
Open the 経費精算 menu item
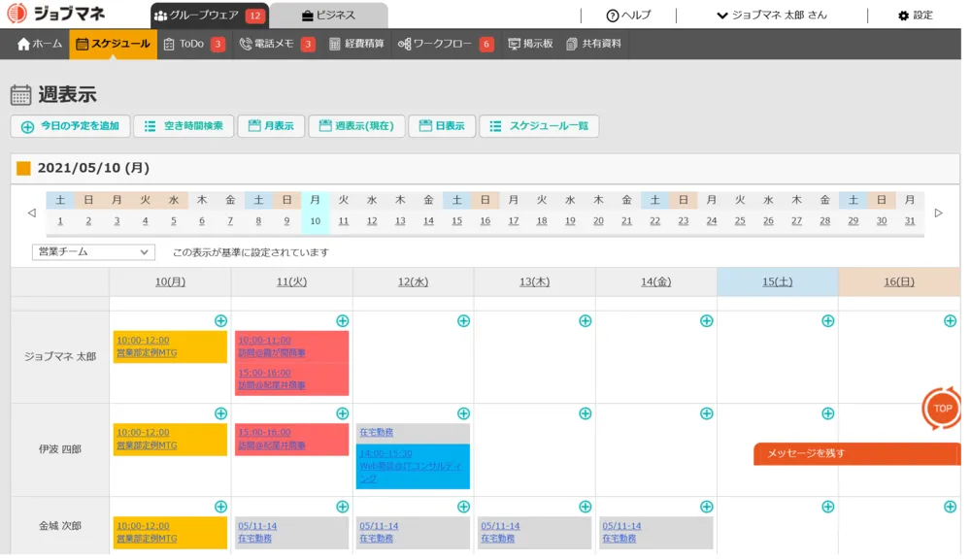point(356,44)
